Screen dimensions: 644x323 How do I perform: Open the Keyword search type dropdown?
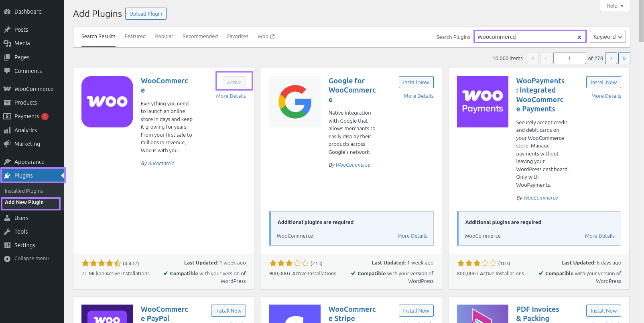[608, 37]
